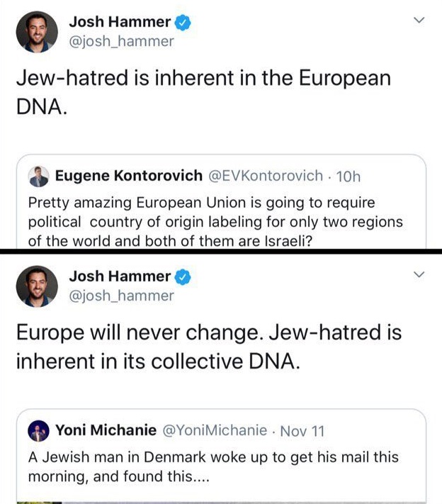Viewport: 442px width, 504px height.
Task: Open Josh Hammer's avatar in first tweet
Action: pos(37,32)
